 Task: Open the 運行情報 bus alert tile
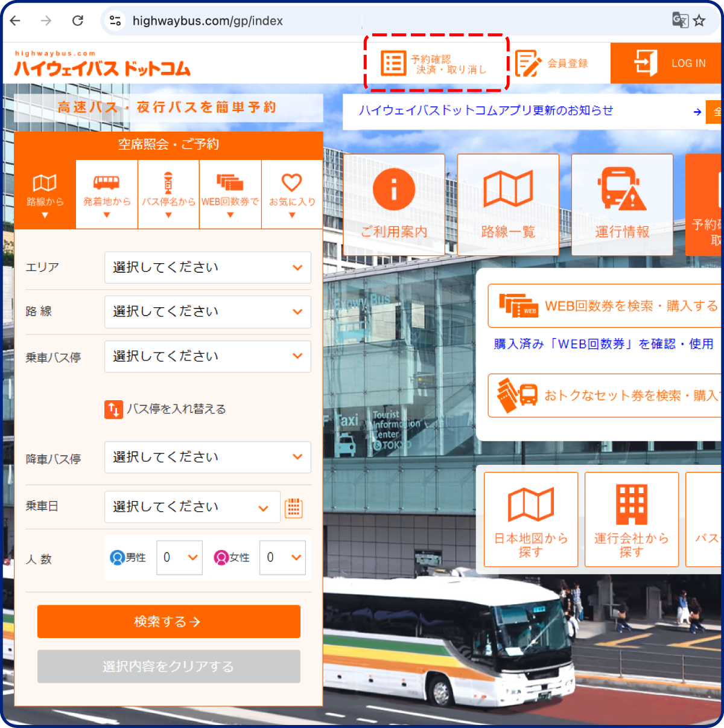pos(622,204)
